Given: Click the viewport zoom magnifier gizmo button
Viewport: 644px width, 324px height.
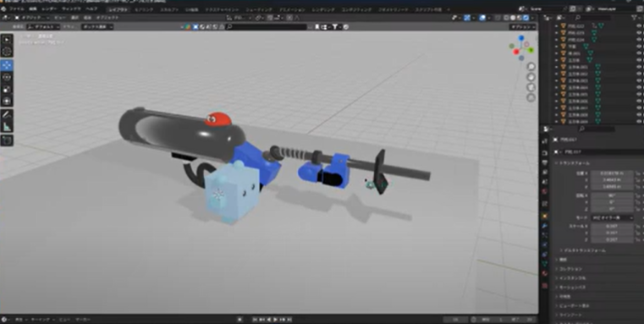Looking at the screenshot, I should 531,67.
